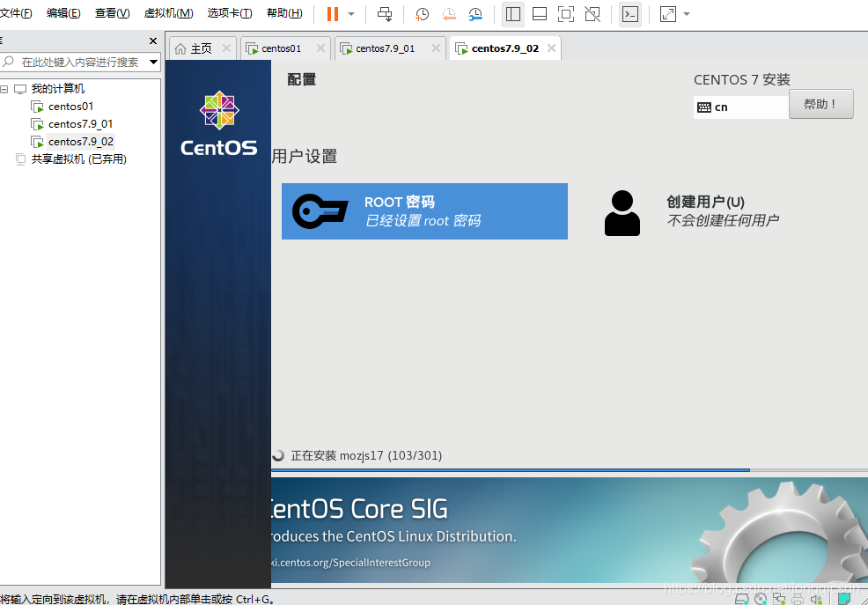Screen dimensions: 868x605
Task: Switch to the 主页 tab
Action: tap(201, 48)
